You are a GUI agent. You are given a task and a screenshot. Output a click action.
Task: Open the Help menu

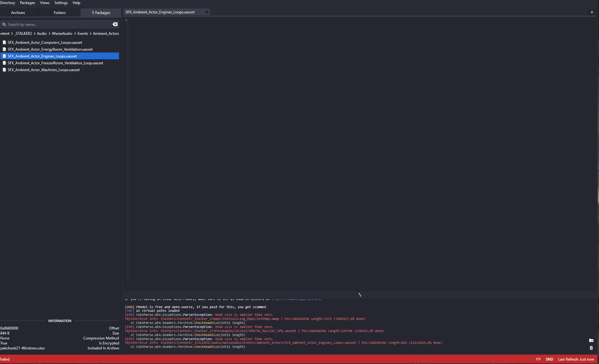[76, 3]
